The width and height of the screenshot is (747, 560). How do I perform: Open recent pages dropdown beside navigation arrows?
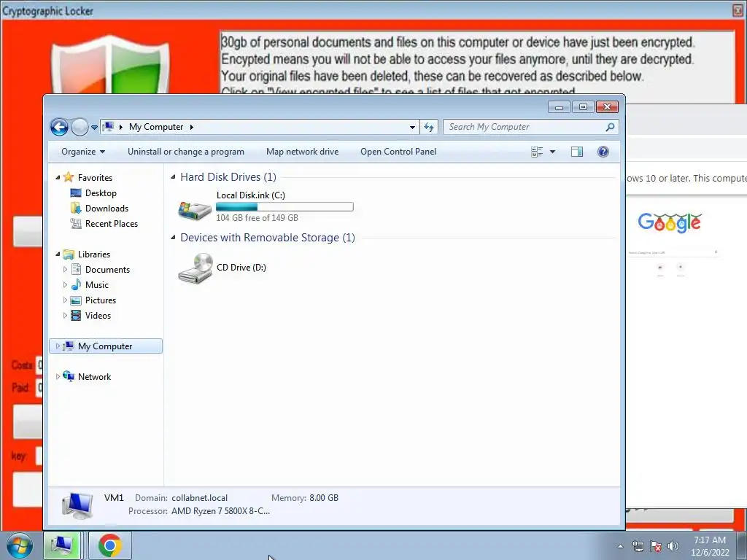(x=94, y=128)
